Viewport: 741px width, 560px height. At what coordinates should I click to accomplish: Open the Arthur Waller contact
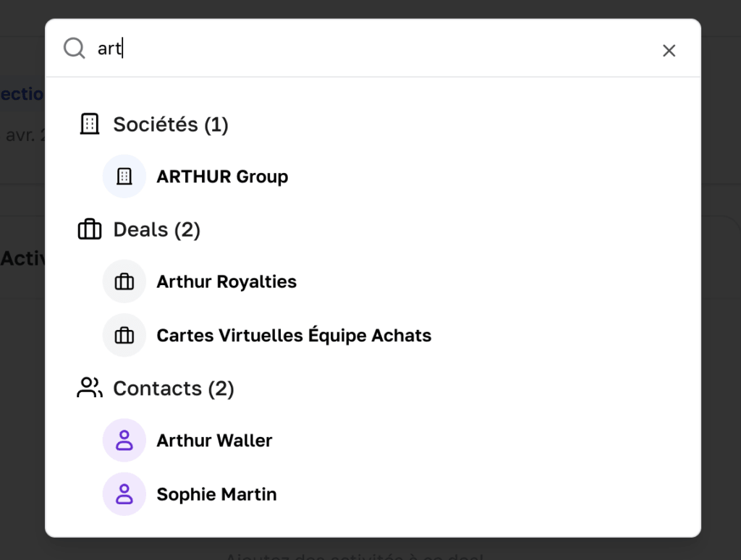214,440
